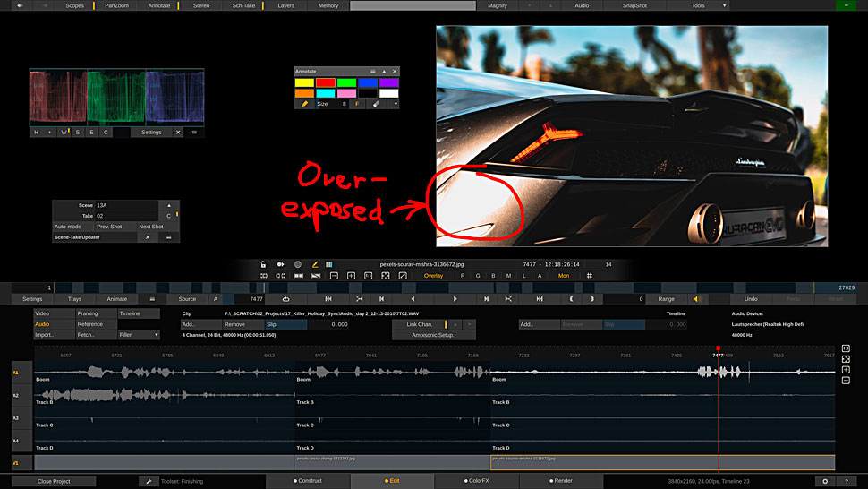Click the zoom in plus box icon
Image resolution: width=868 pixels, height=489 pixels.
click(351, 275)
